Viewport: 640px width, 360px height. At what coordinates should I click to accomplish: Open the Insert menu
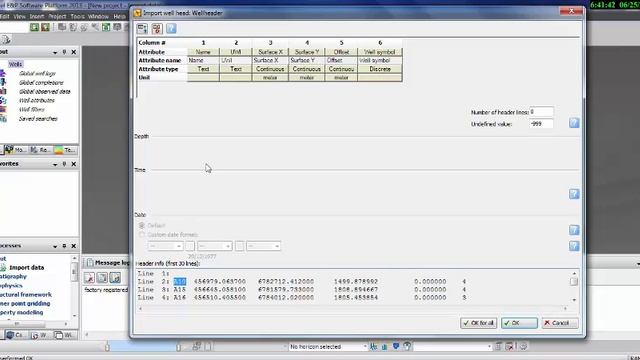point(36,17)
